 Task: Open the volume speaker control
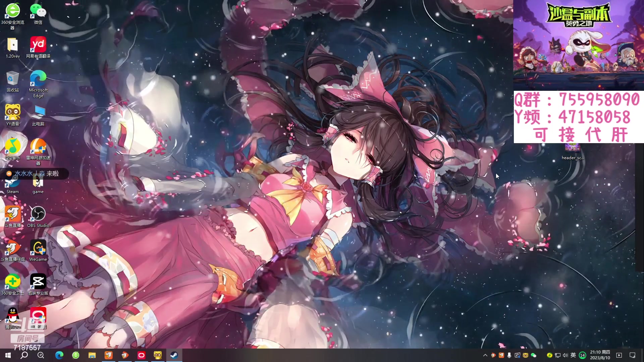coord(566,355)
